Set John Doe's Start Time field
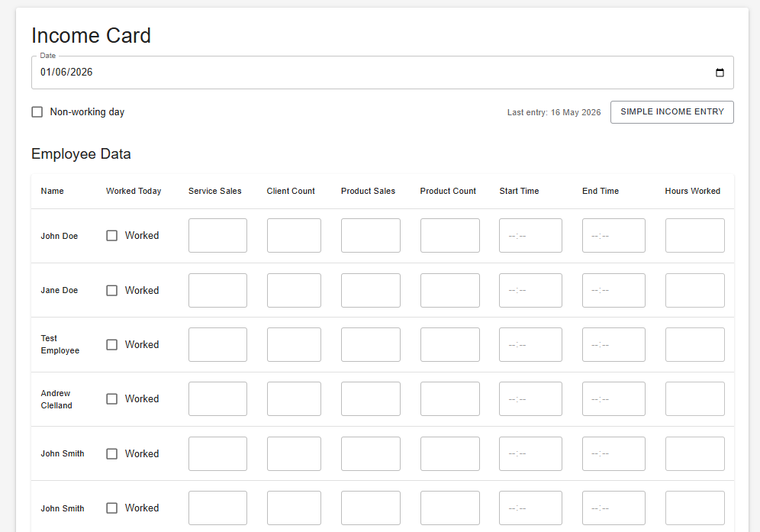The height and width of the screenshot is (532, 760). [x=530, y=236]
